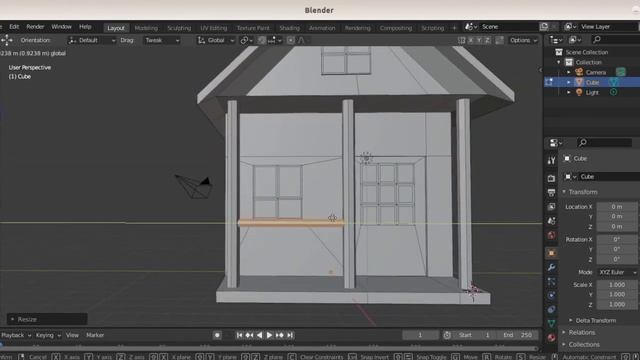Click the Camera object icon in outliner
This screenshot has height=360, width=640.
point(579,72)
